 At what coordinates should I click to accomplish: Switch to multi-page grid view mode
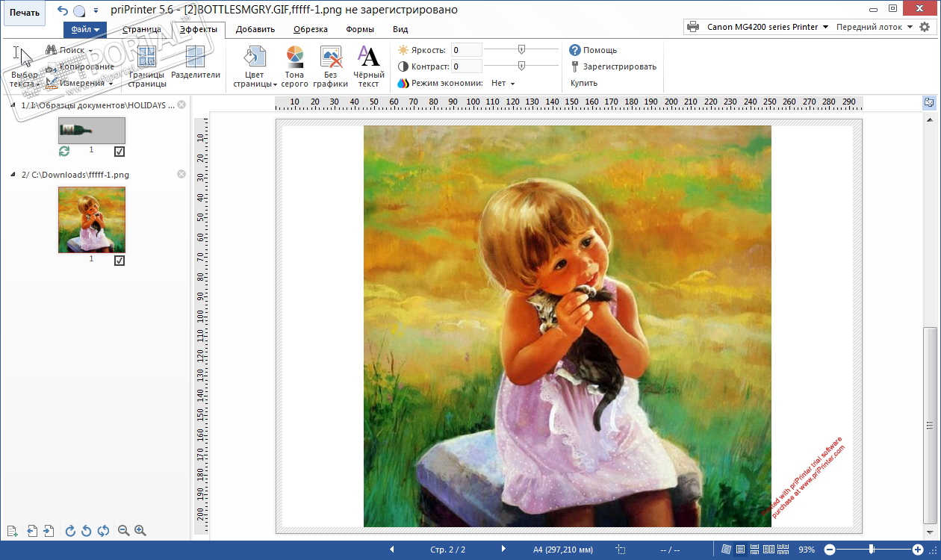(x=783, y=550)
